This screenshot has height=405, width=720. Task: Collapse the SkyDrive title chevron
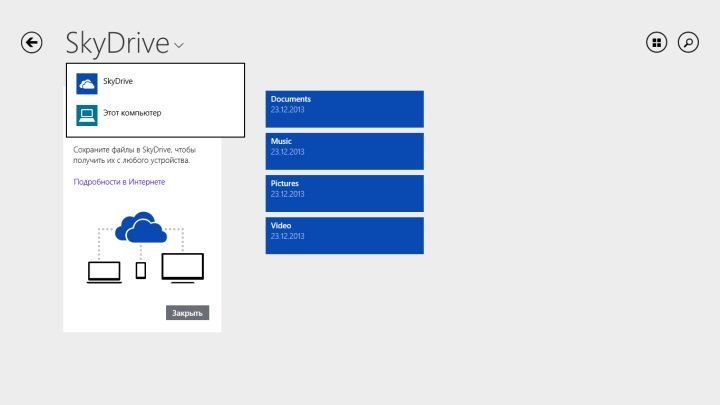point(179,45)
